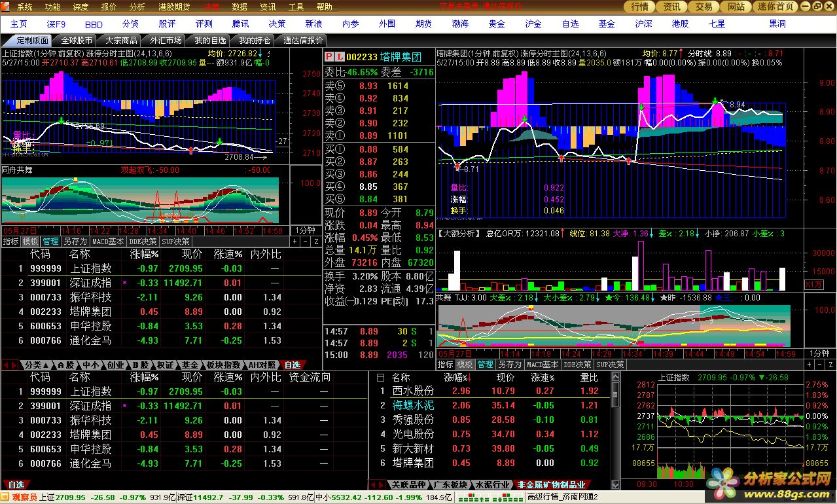Open the 交易 gold button
The image size is (837, 504).
coord(704,7)
